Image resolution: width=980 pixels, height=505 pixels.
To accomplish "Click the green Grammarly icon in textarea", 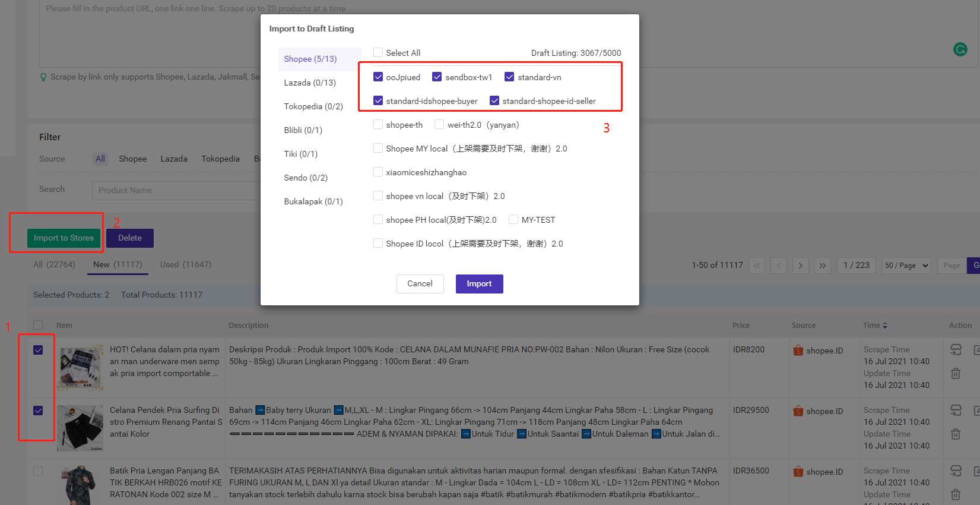I will 960,49.
